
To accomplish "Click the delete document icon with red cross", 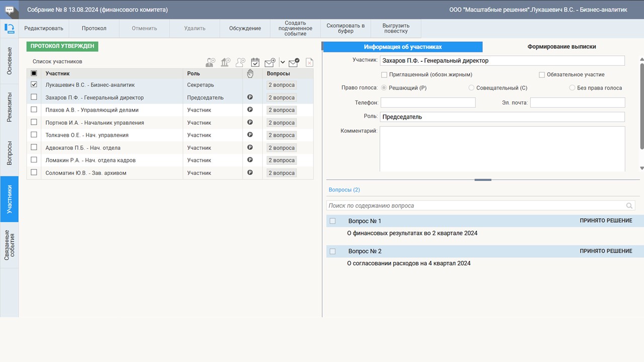I will point(309,62).
